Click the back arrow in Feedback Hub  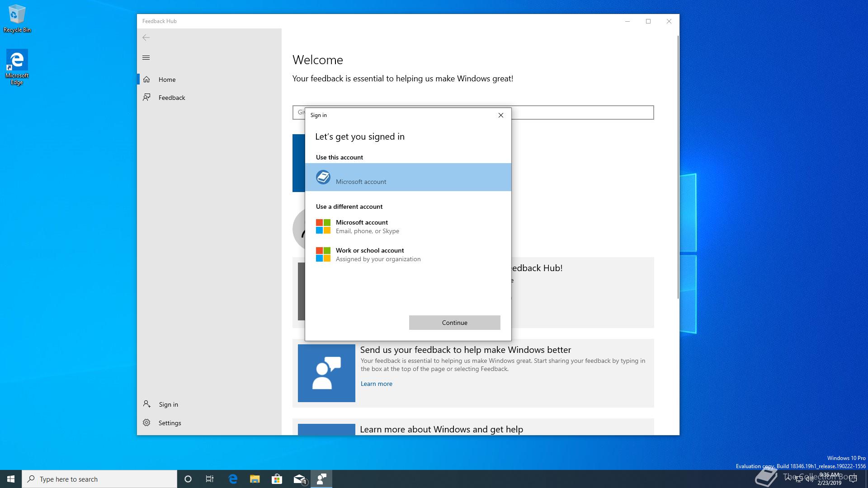146,38
